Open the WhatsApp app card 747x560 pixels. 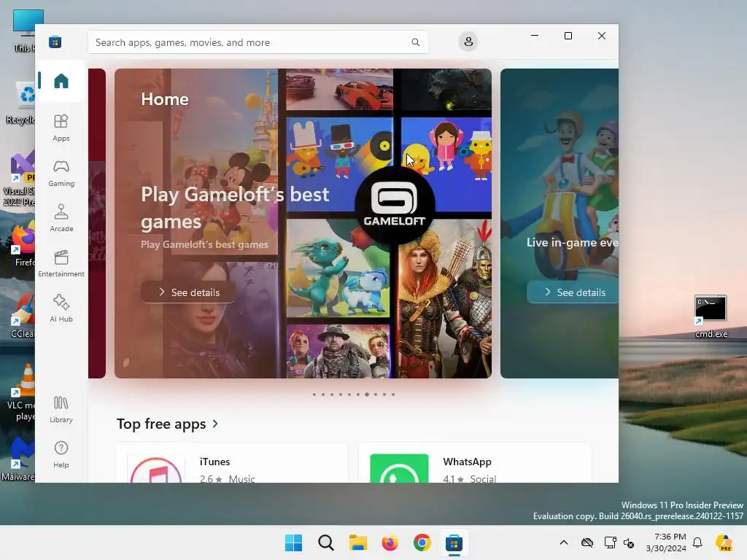pyautogui.click(x=475, y=463)
